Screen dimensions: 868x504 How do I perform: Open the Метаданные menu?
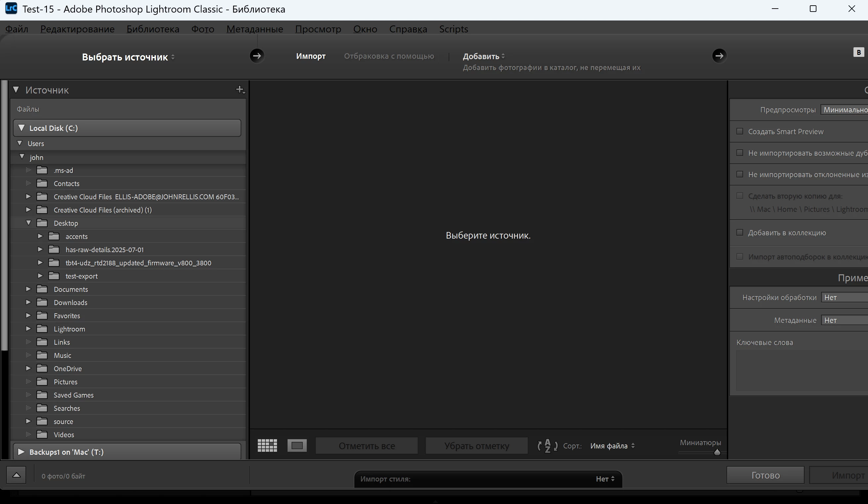click(255, 29)
